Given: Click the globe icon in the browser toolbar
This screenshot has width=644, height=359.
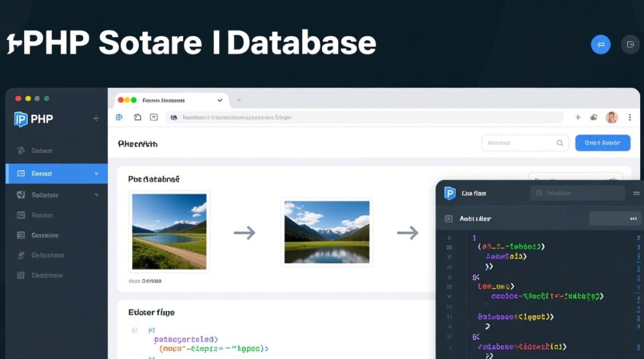Looking at the screenshot, I should tap(119, 117).
